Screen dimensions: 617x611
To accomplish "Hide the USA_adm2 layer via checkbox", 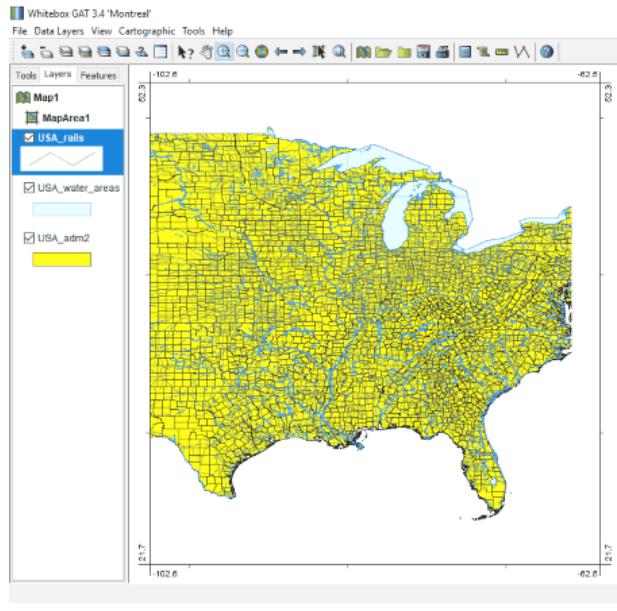I will [28, 238].
